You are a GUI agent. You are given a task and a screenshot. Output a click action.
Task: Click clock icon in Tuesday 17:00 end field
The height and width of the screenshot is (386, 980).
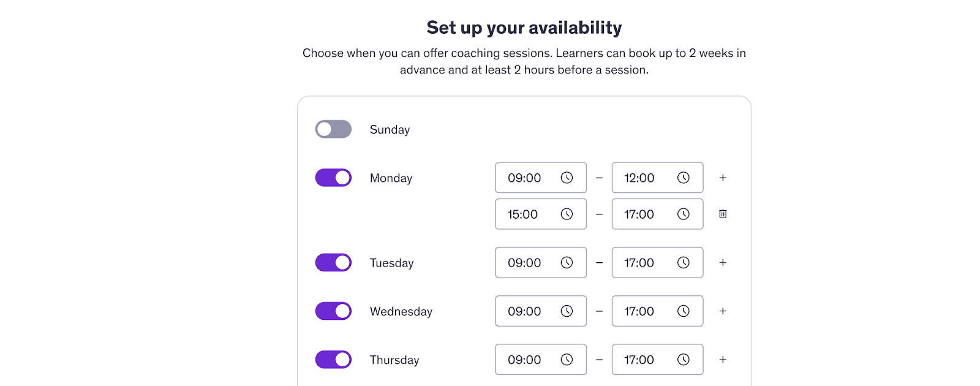coord(683,262)
